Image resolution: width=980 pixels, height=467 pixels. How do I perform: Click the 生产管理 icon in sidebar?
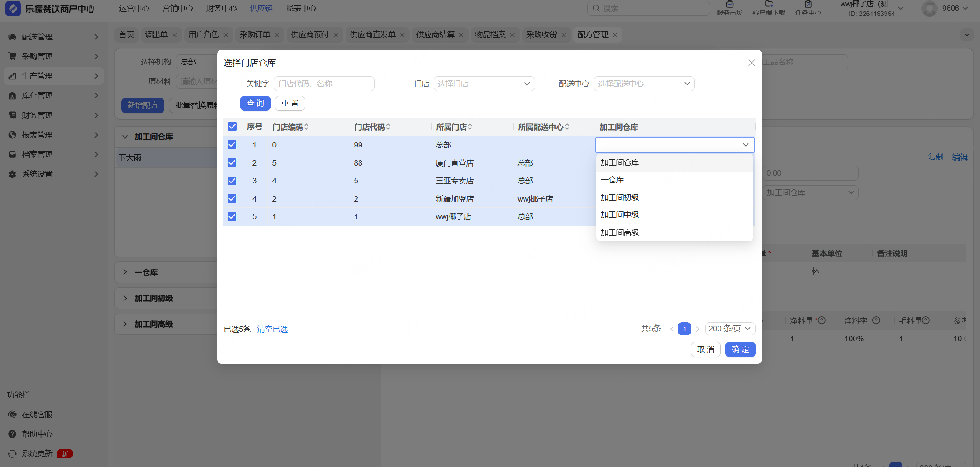pyautogui.click(x=12, y=76)
